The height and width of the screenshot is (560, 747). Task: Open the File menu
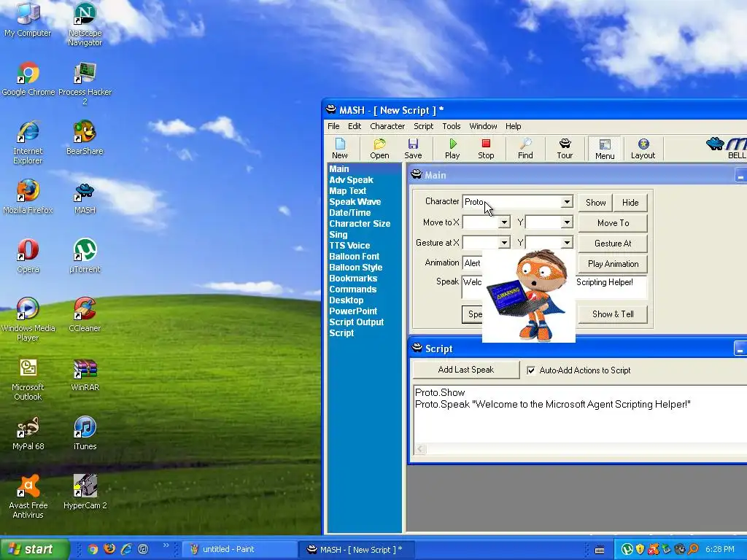[x=333, y=126]
